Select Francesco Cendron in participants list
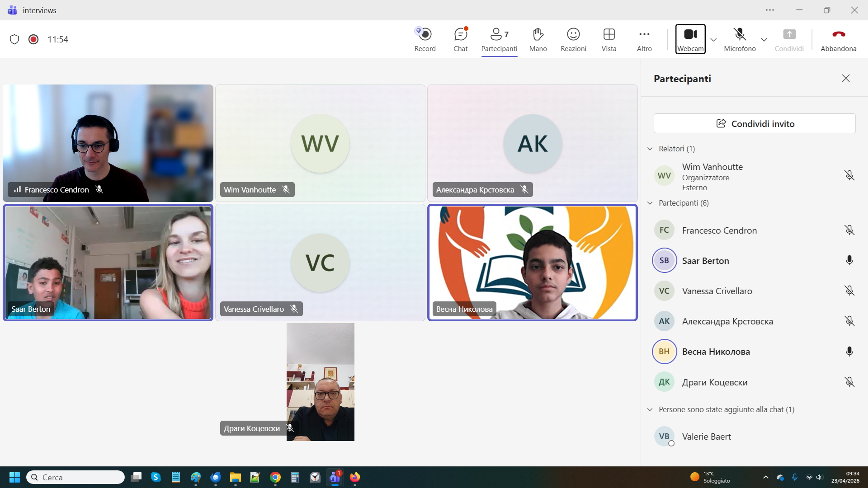 [754, 230]
